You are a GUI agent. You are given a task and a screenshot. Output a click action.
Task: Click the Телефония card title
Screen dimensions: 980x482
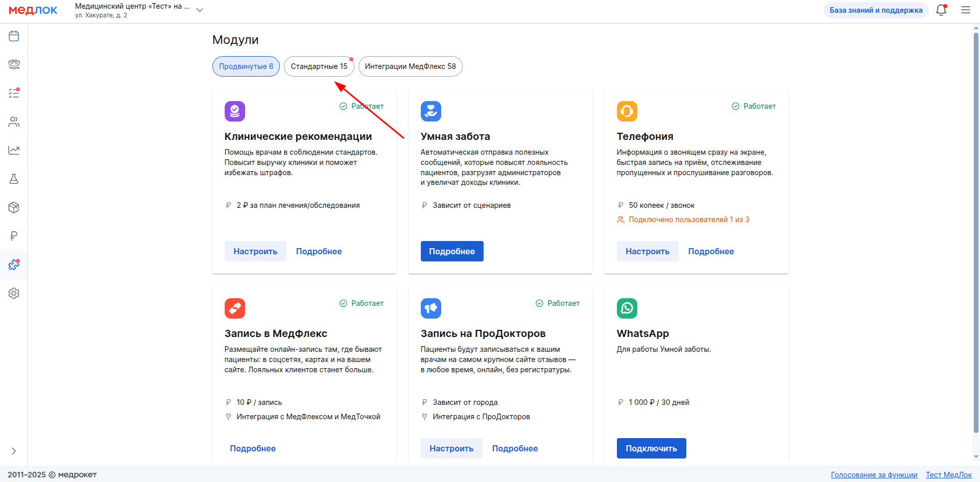point(645,136)
